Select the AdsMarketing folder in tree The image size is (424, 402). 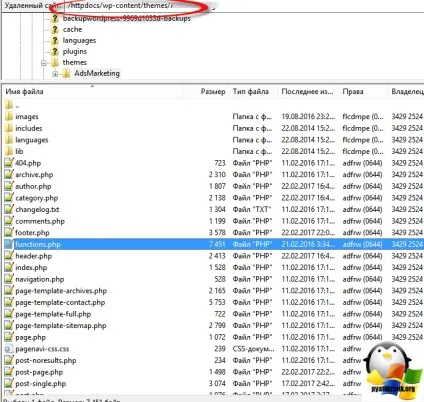point(97,73)
